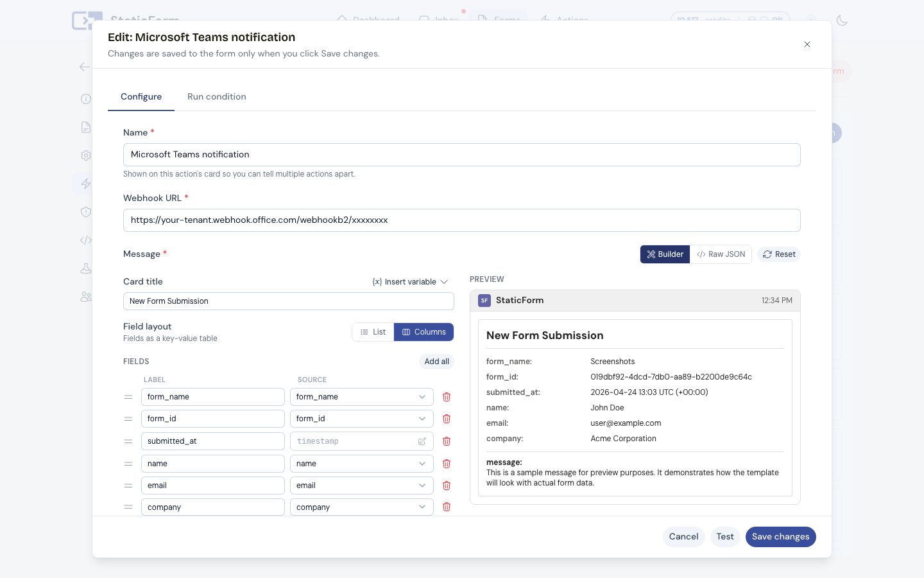Click the Cancel button
Viewport: 924px width, 578px height.
(x=683, y=537)
